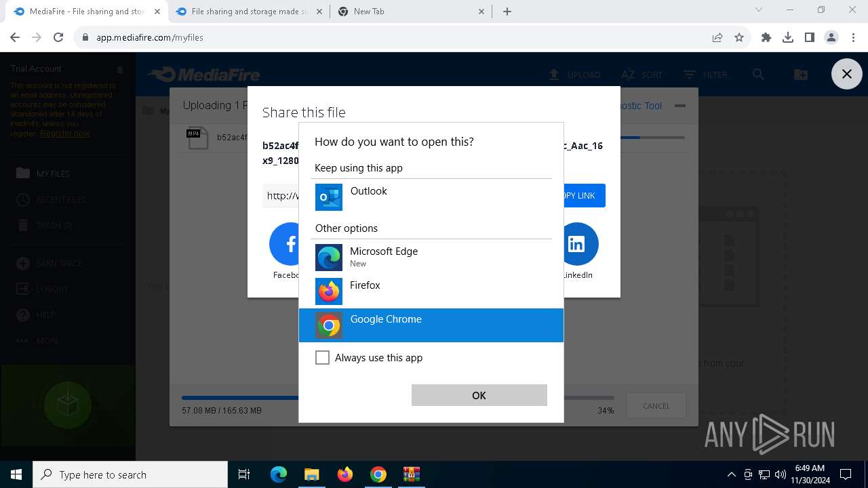Bookmark this page with the star icon
Image resolution: width=868 pixels, height=488 pixels.
[x=739, y=37]
